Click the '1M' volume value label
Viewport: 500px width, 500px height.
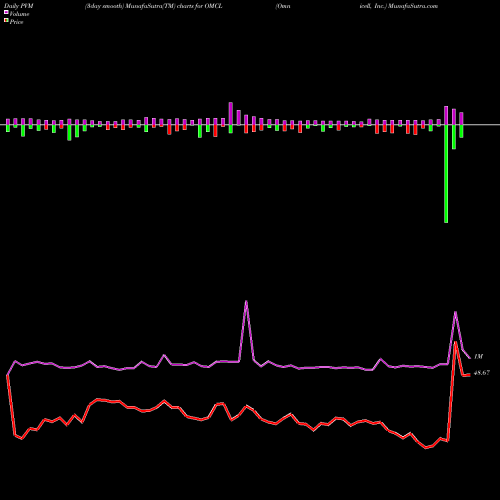(x=478, y=357)
